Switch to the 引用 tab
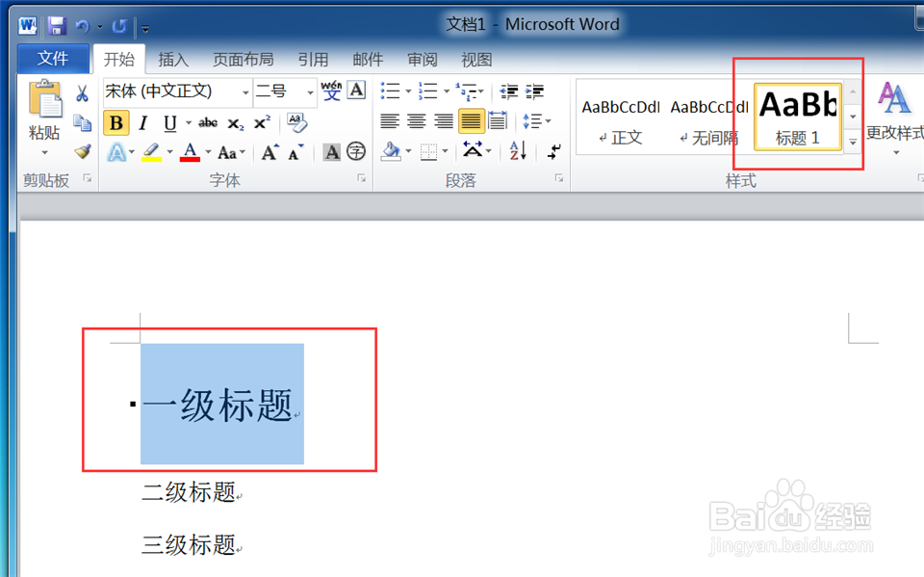This screenshot has width=924, height=577. point(313,60)
